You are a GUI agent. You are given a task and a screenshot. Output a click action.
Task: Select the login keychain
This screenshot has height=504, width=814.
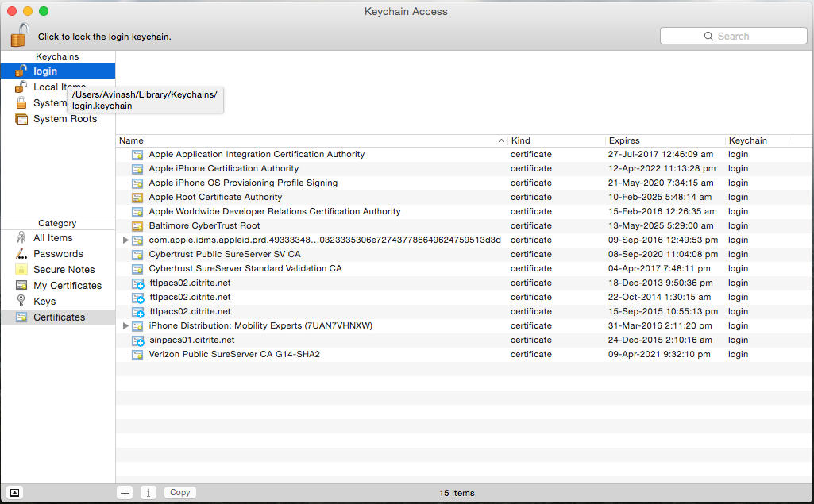45,71
